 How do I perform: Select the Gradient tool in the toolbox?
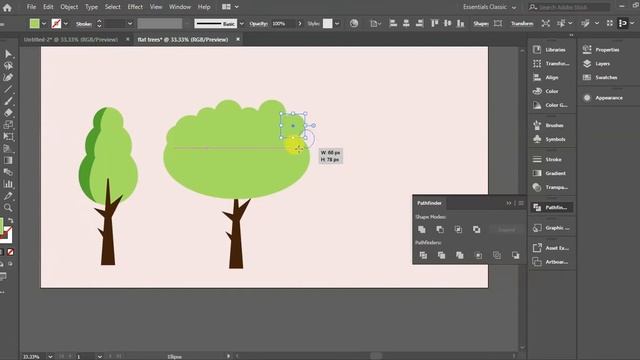pyautogui.click(x=8, y=160)
